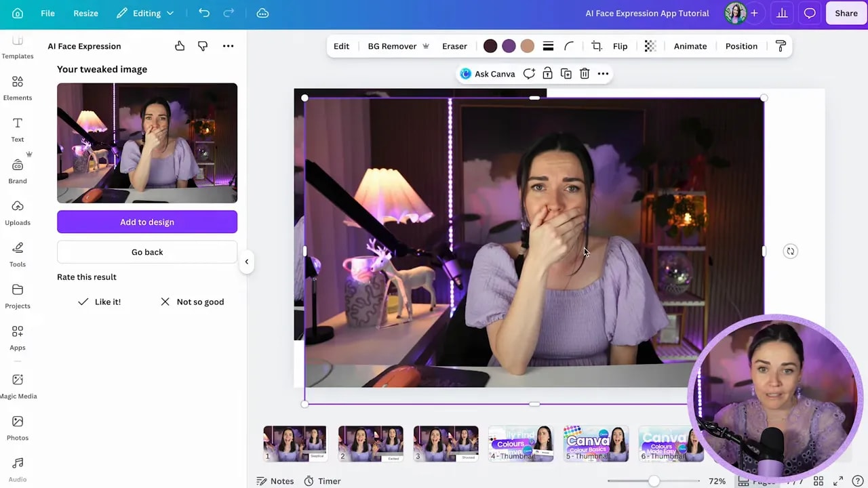Select the tan color swatch

coord(527,46)
